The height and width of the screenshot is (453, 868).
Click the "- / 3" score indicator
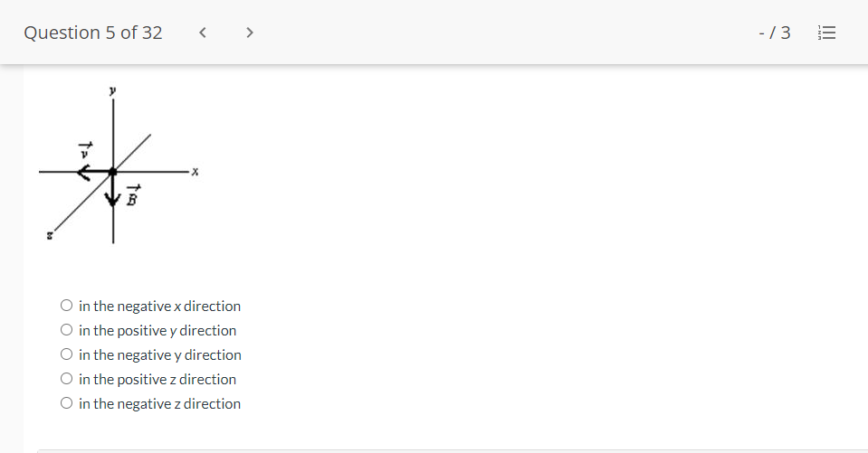(x=775, y=33)
